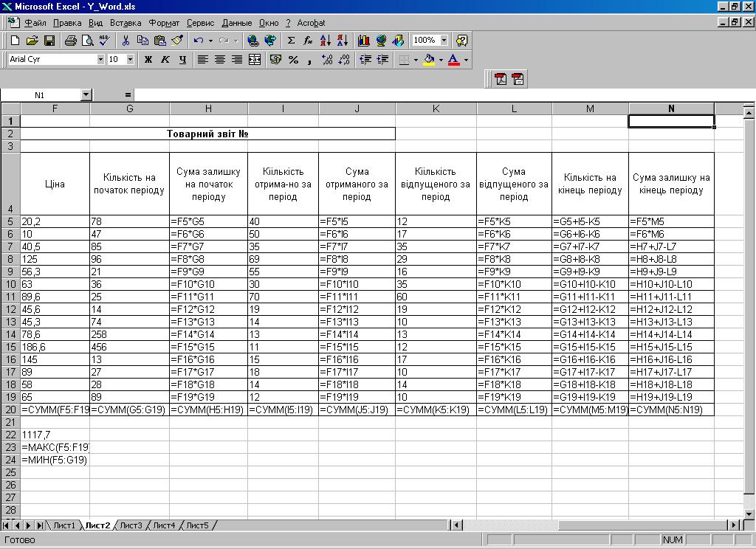
Task: Jump to first sheet tab navigation button
Action: [6, 525]
